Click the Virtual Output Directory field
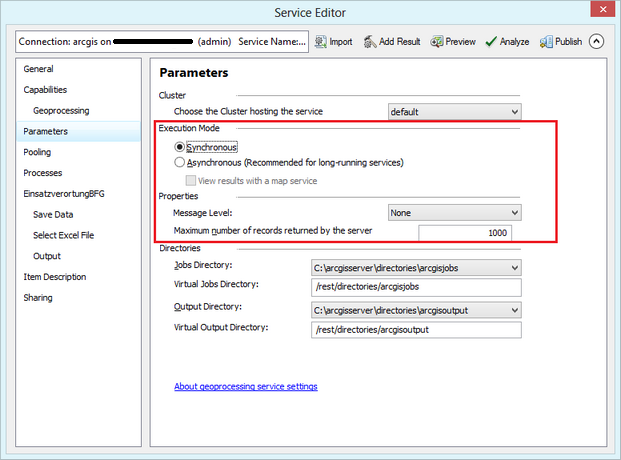The height and width of the screenshot is (460, 621). point(416,330)
